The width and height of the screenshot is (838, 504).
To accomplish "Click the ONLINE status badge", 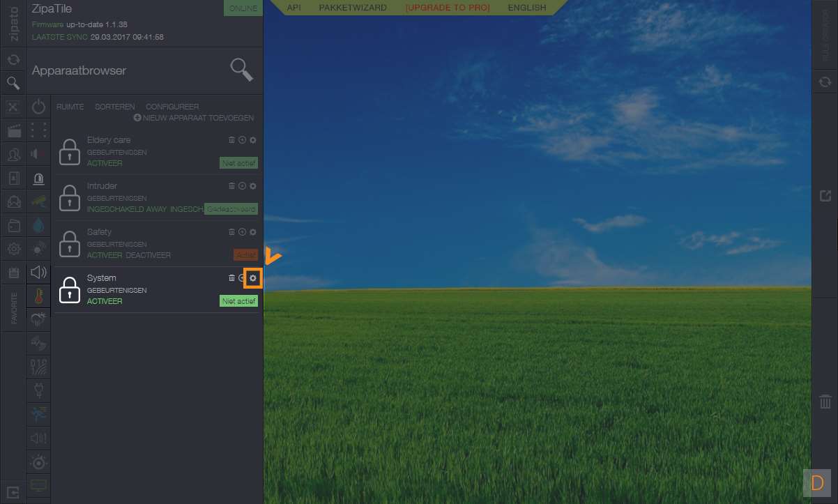I will point(243,8).
